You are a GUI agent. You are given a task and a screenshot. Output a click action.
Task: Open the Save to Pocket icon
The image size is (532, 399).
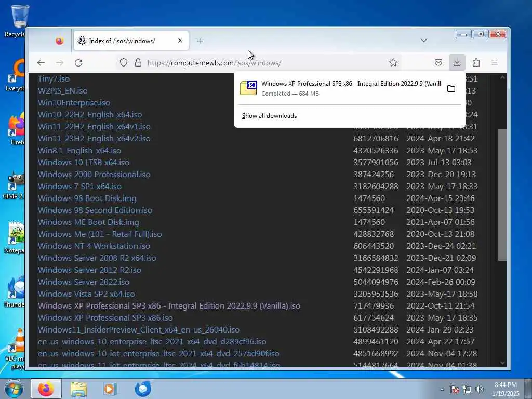point(438,62)
